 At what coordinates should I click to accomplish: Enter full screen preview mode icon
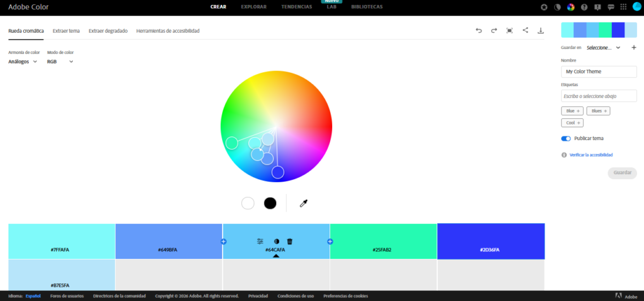click(509, 30)
